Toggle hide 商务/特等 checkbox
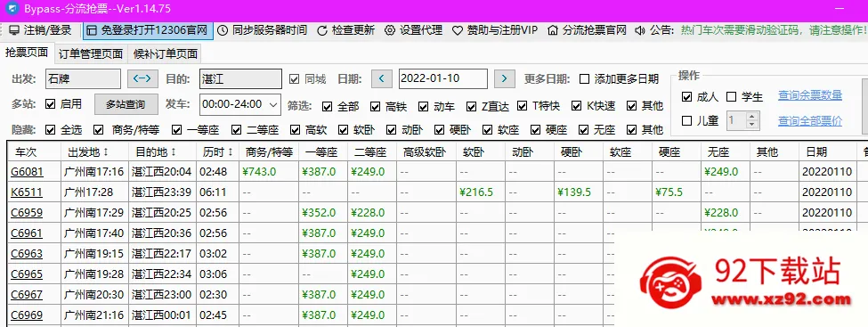Viewport: 868px width, 327px height. pyautogui.click(x=99, y=130)
